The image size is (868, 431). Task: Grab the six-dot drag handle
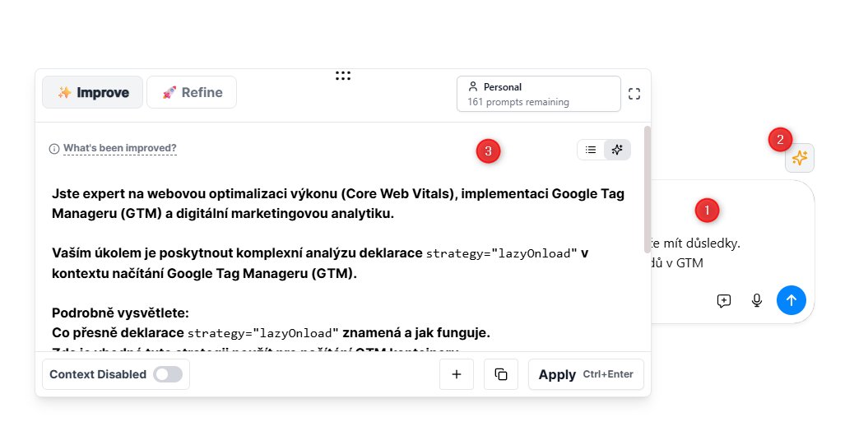click(x=343, y=76)
